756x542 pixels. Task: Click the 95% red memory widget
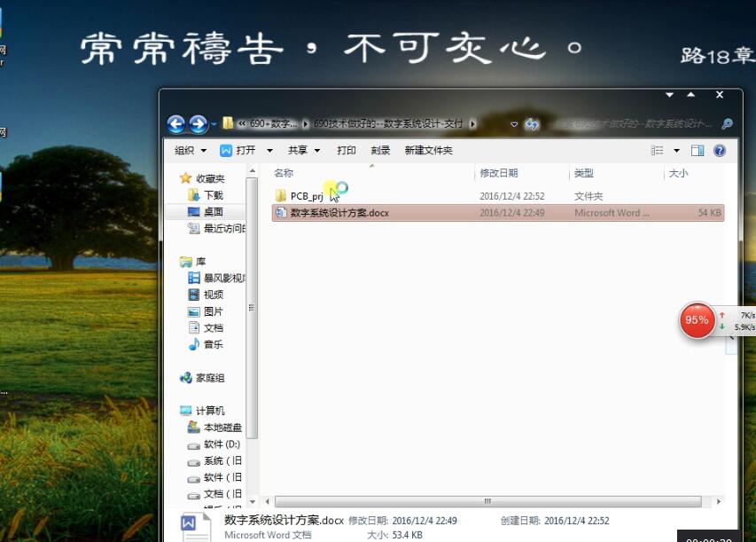click(697, 320)
